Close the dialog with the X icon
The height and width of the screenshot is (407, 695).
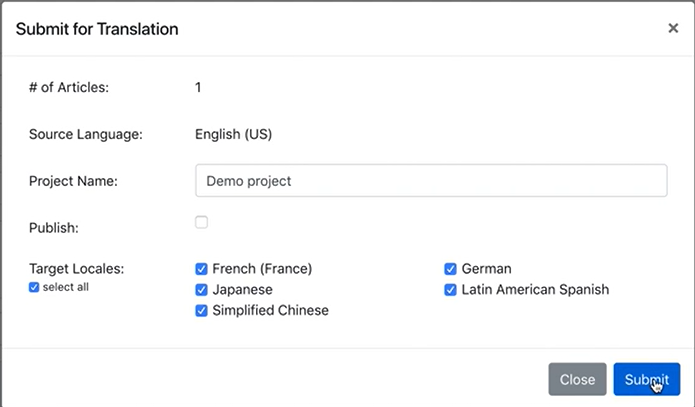673,28
